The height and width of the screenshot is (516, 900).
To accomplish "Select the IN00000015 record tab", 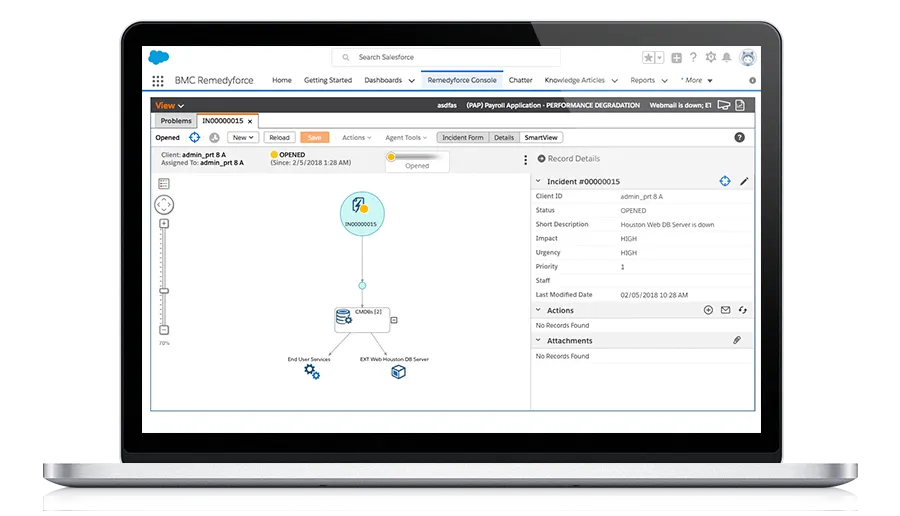I will (223, 121).
